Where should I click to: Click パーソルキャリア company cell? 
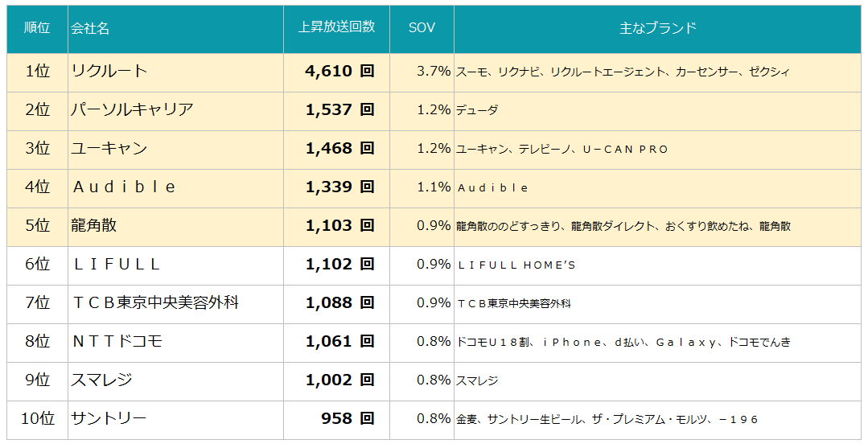[132, 109]
